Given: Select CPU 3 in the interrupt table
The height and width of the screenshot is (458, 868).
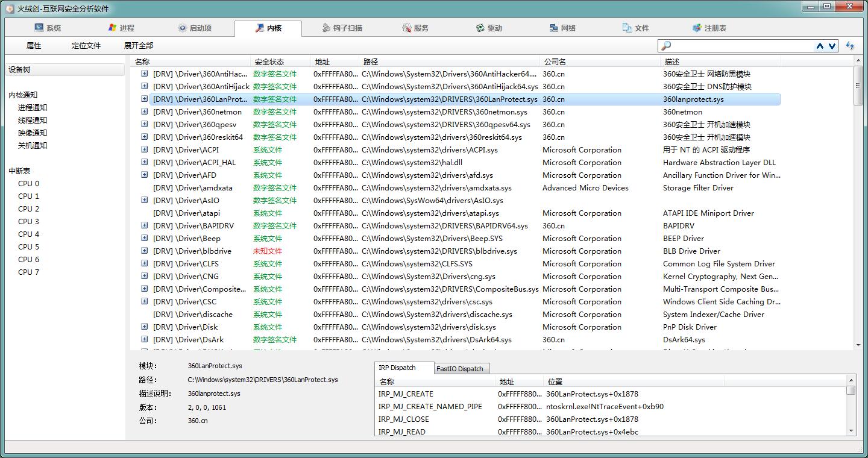Looking at the screenshot, I should [28, 222].
